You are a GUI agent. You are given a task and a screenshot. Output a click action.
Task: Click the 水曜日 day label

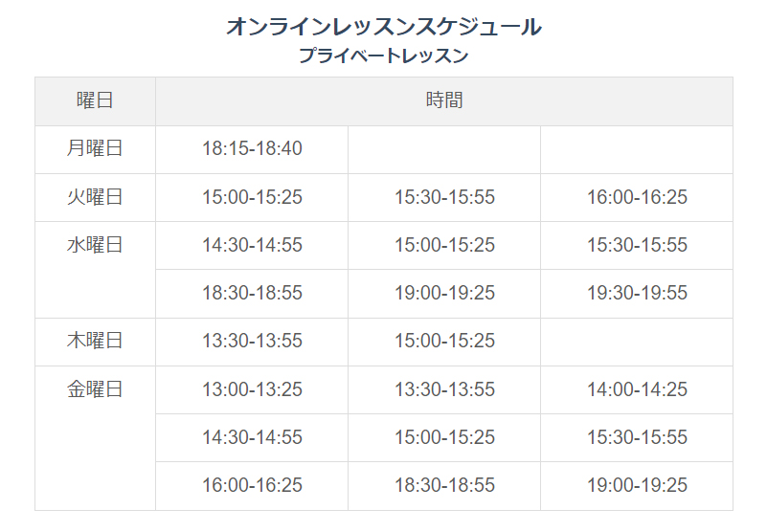click(95, 245)
